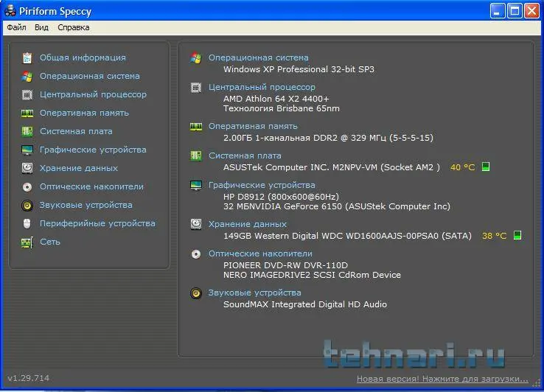Select the 2.00ГБ 1-канальная DDR2 line
This screenshot has width=544, height=392.
pyautogui.click(x=328, y=138)
